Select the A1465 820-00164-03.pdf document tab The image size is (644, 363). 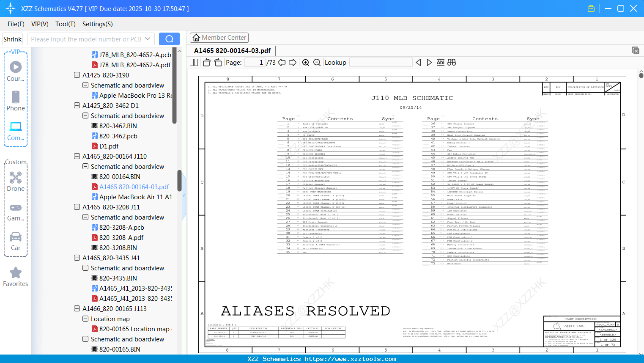[233, 51]
